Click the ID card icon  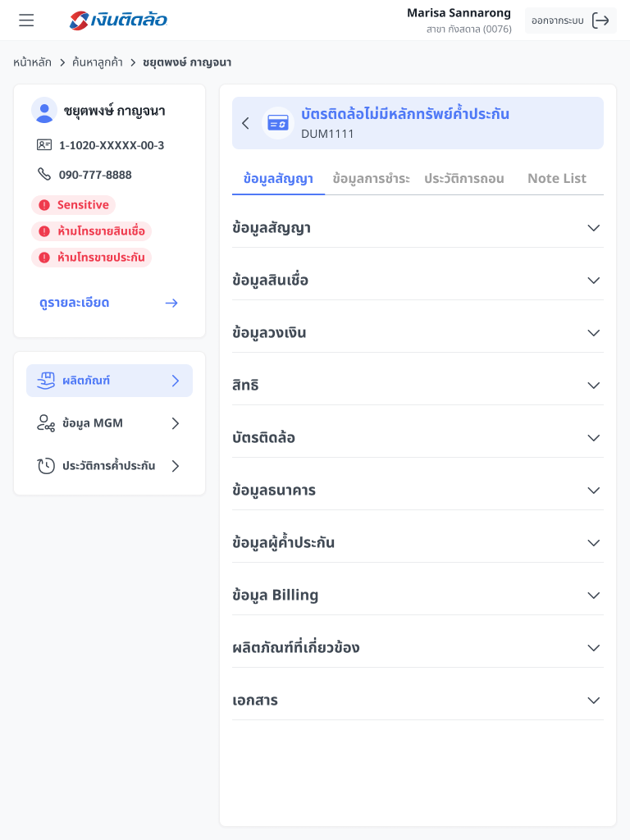[44, 145]
